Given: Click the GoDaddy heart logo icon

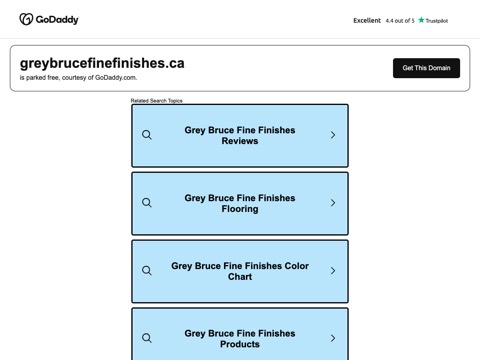Looking at the screenshot, I should click(26, 19).
